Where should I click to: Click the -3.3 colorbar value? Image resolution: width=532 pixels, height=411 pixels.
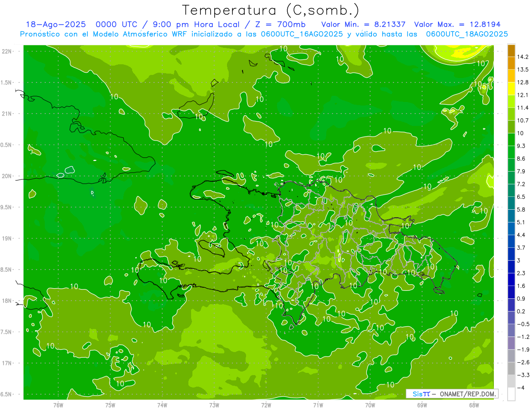point(523,375)
